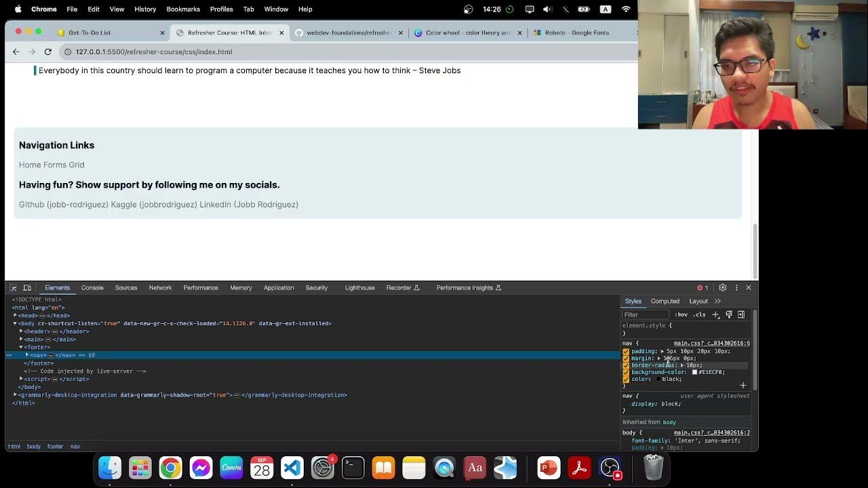Open Launchpad from the Dock

click(140, 468)
